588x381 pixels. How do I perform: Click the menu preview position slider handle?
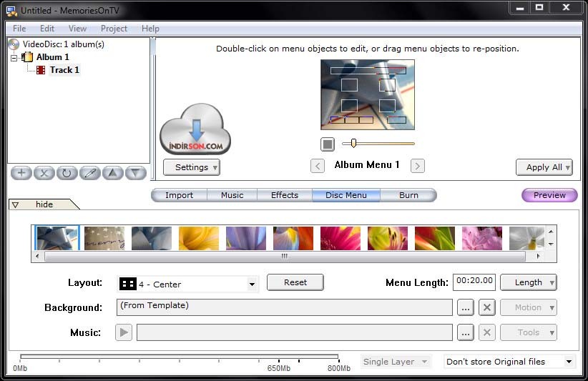click(353, 143)
